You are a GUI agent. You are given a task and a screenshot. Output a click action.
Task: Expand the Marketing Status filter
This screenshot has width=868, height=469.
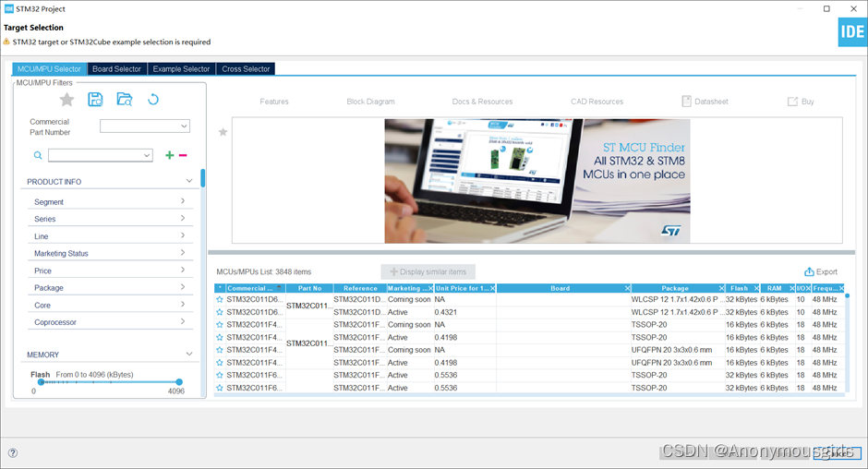(x=183, y=252)
